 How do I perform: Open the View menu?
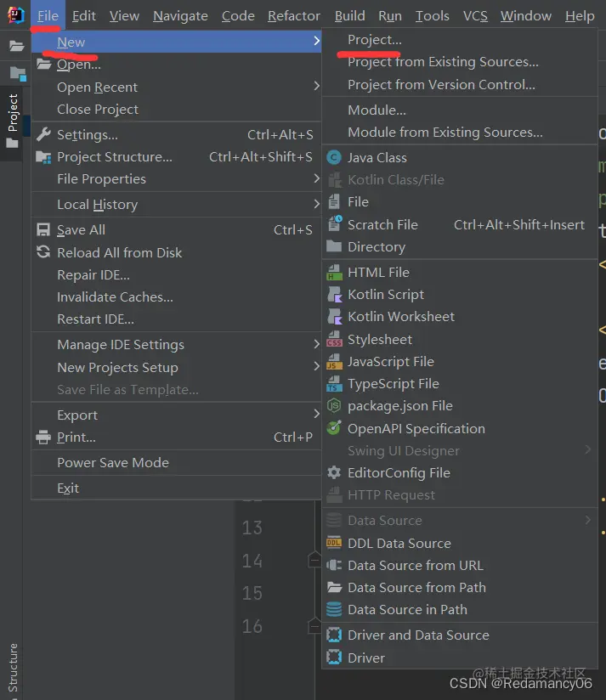tap(124, 15)
